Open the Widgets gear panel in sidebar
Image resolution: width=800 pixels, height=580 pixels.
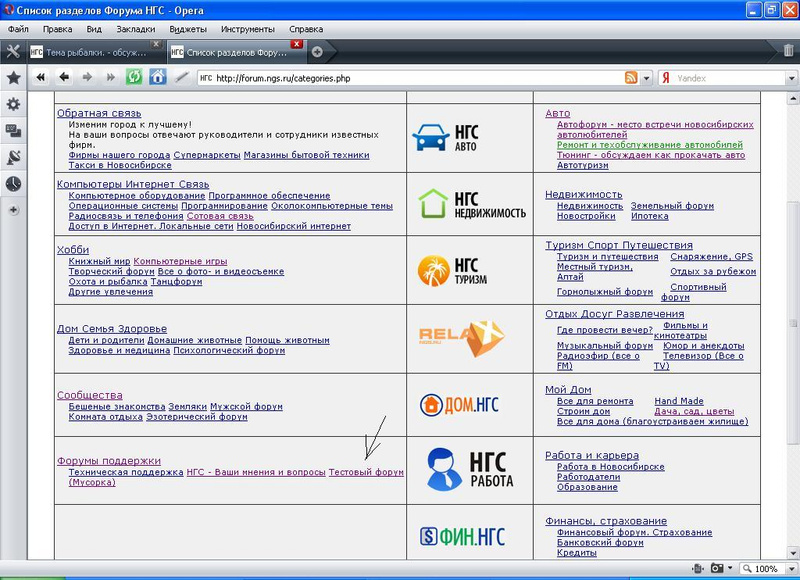[13, 104]
